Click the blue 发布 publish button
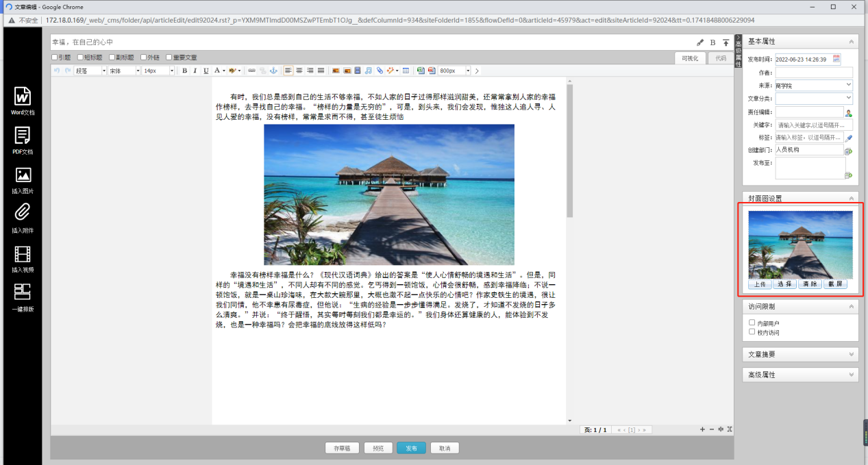 (x=411, y=449)
